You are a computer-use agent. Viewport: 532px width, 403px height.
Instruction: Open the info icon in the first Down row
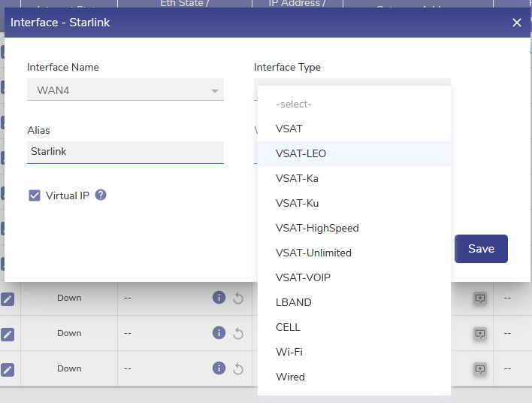click(219, 298)
